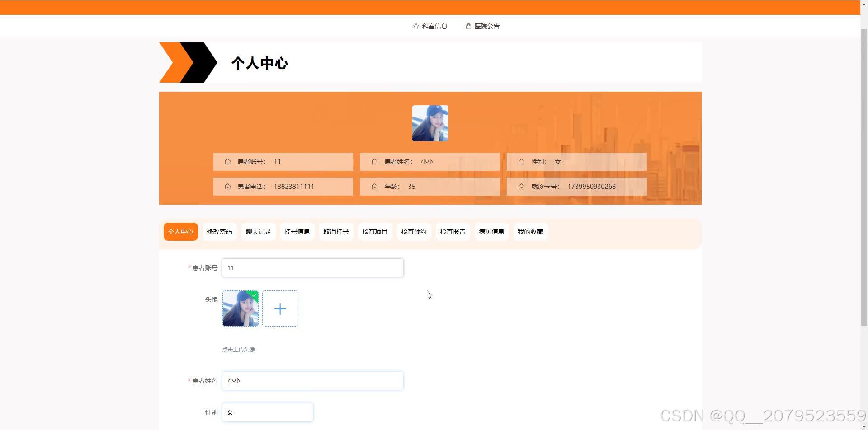868x430 pixels.
Task: Click the plus icon to add a new avatar
Action: point(280,308)
